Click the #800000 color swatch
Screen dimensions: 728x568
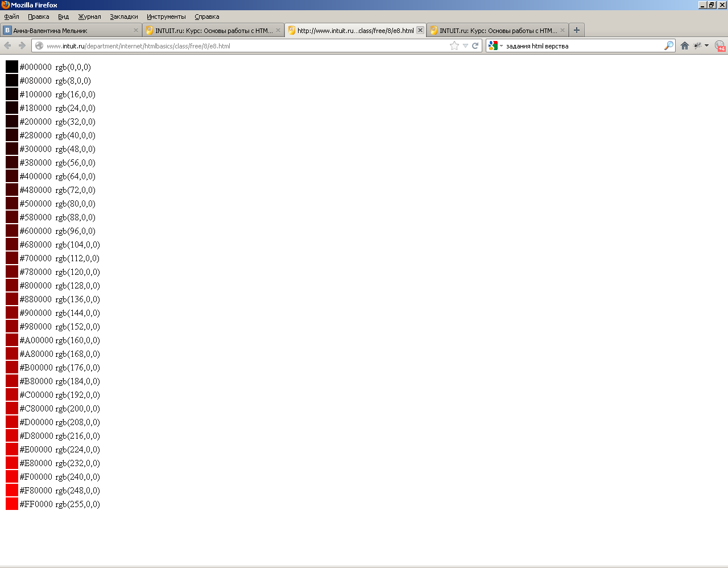click(12, 286)
